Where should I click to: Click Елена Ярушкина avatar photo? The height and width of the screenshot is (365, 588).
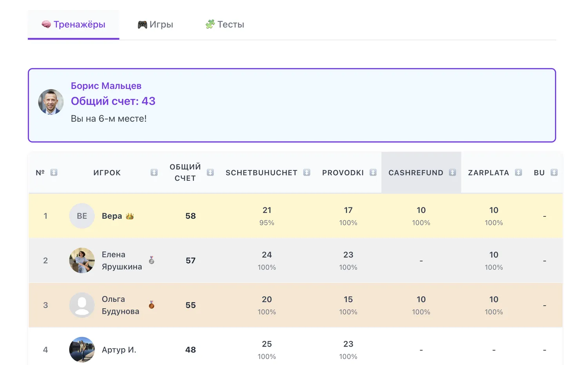click(82, 260)
